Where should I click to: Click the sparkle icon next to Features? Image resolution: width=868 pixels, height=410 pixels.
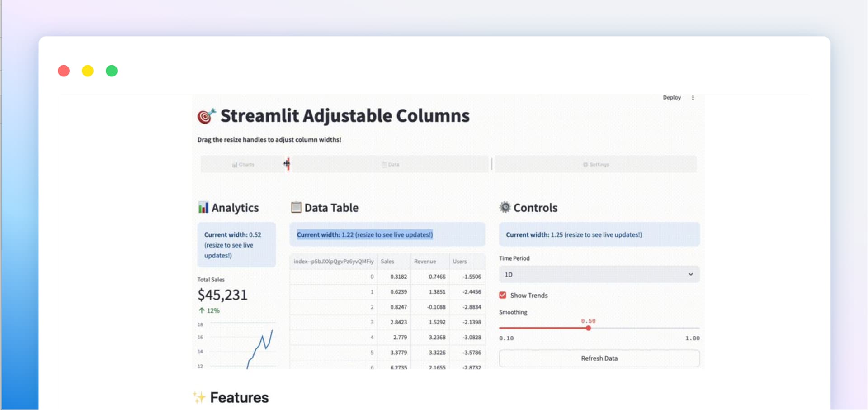(199, 397)
